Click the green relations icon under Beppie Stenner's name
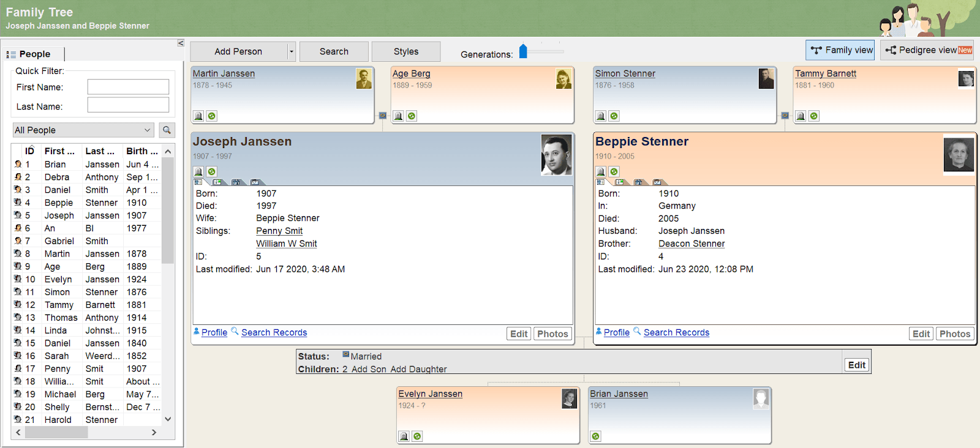This screenshot has height=448, width=980. pos(614,171)
